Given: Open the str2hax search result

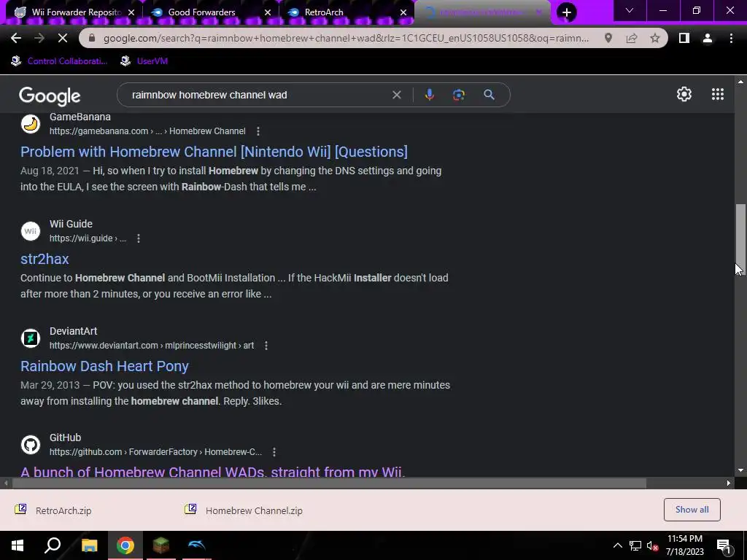Looking at the screenshot, I should (x=44, y=259).
